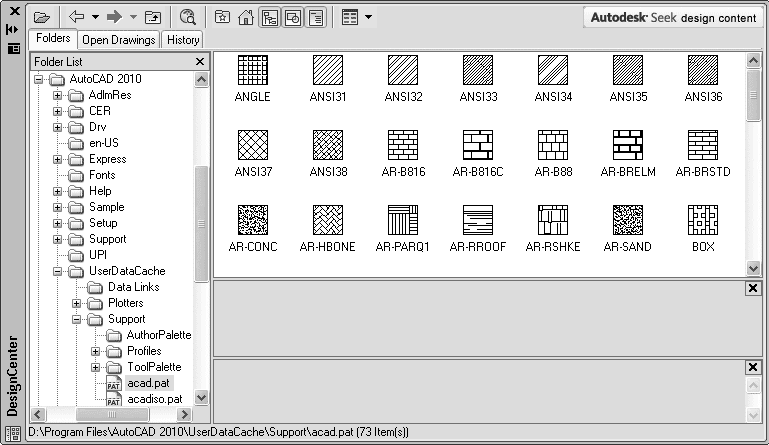Image resolution: width=769 pixels, height=445 pixels.
Task: Close the DesignCenter palette
Action: click(15, 10)
